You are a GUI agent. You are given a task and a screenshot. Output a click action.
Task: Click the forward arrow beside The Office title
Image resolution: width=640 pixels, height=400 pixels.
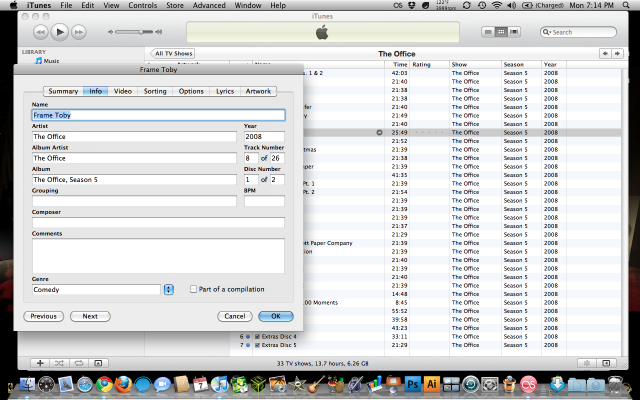[617, 53]
